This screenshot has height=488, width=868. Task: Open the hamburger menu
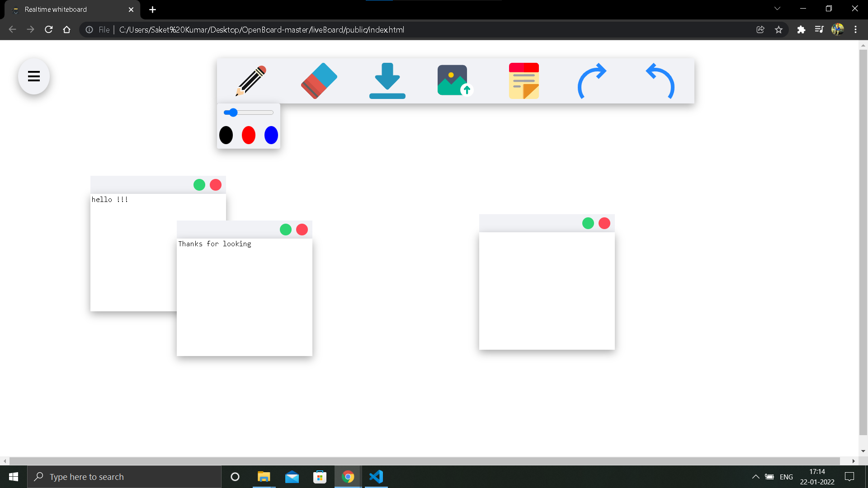pos(33,76)
